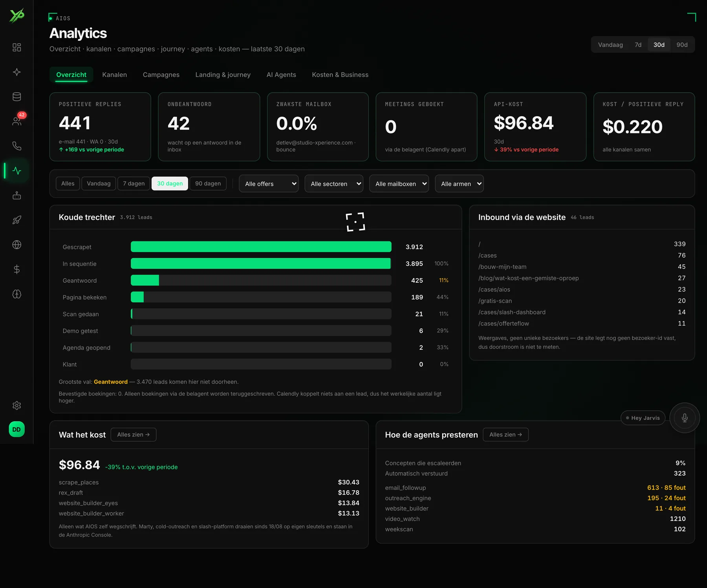Set range to Vandaag in header
This screenshot has width=707, height=588.
[610, 45]
